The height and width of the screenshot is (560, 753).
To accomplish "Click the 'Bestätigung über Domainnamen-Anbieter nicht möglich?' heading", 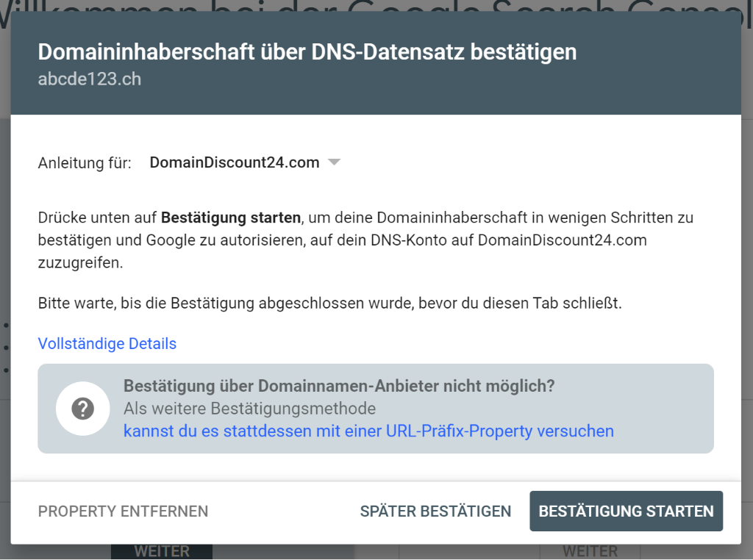I will pyautogui.click(x=338, y=386).
